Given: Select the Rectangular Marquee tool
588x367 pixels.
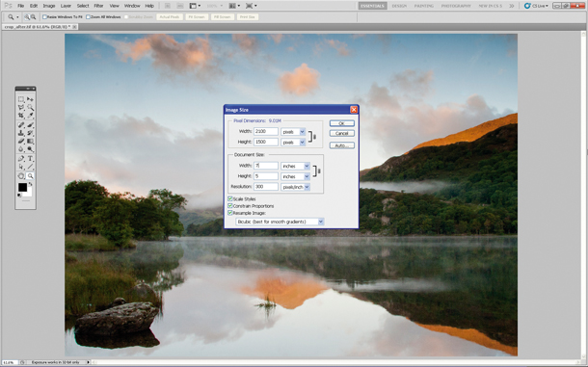Looking at the screenshot, I should click(21, 99).
